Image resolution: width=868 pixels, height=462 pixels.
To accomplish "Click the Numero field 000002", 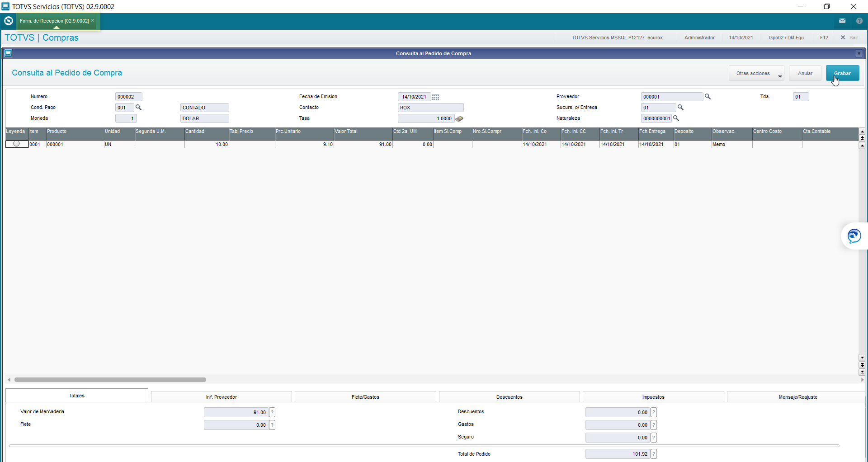I will click(129, 97).
